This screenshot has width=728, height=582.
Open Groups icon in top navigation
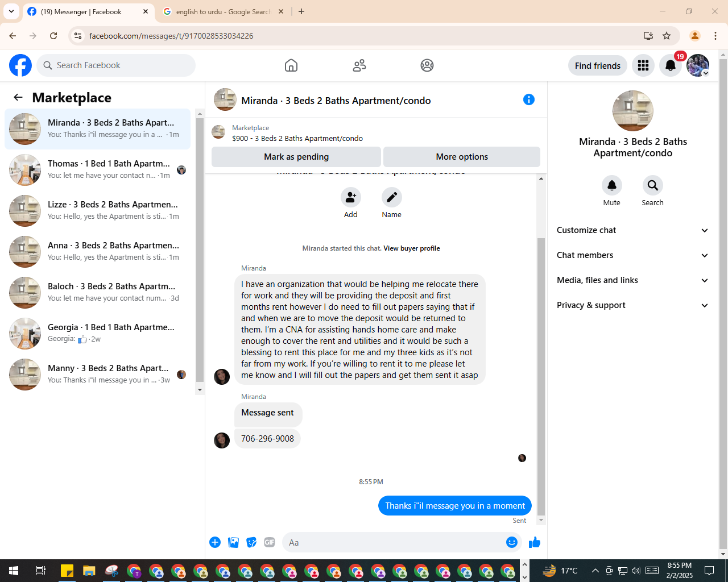click(x=427, y=65)
